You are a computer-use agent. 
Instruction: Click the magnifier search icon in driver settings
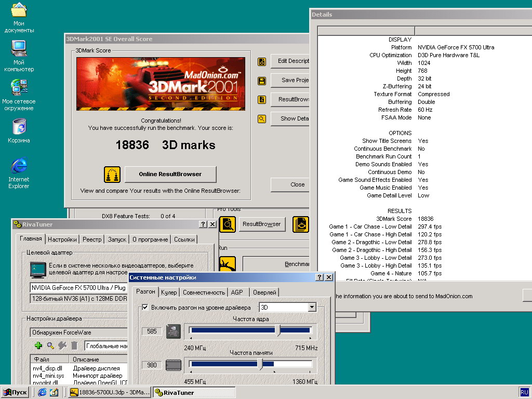point(50,345)
